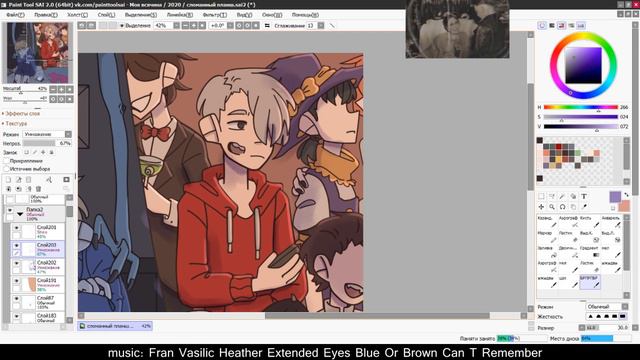Enable the Источник выбора checkbox
This screenshot has width=640, height=360.
point(6,169)
